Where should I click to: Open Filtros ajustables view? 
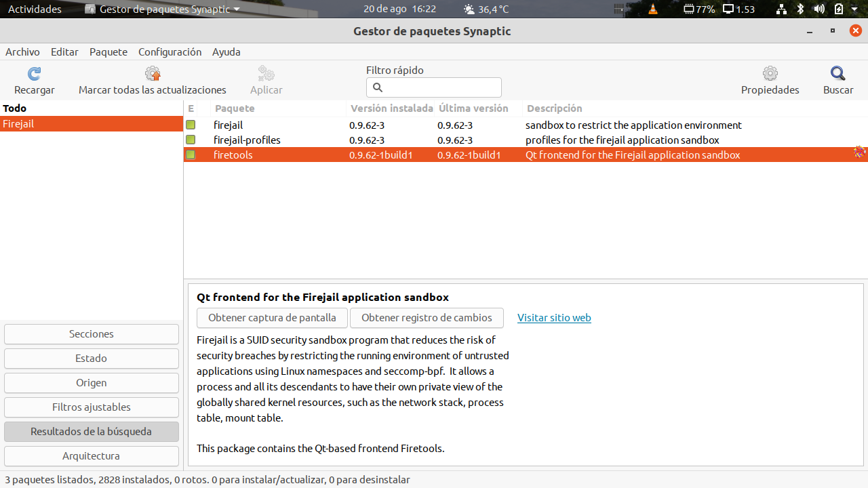click(92, 407)
